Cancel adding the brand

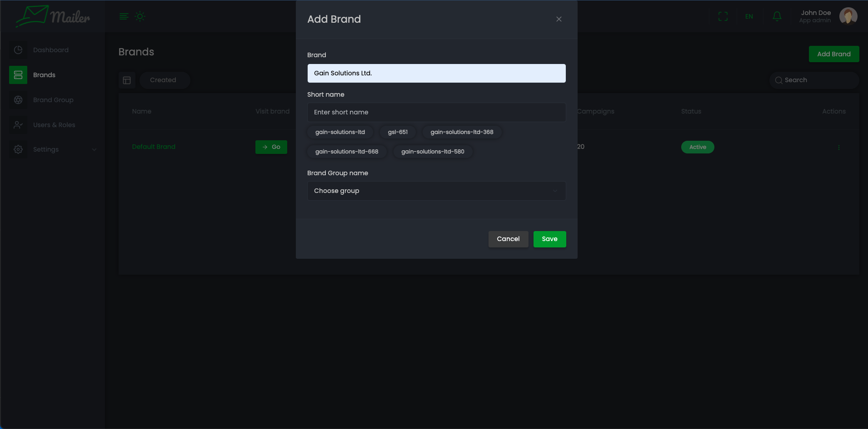click(x=508, y=239)
